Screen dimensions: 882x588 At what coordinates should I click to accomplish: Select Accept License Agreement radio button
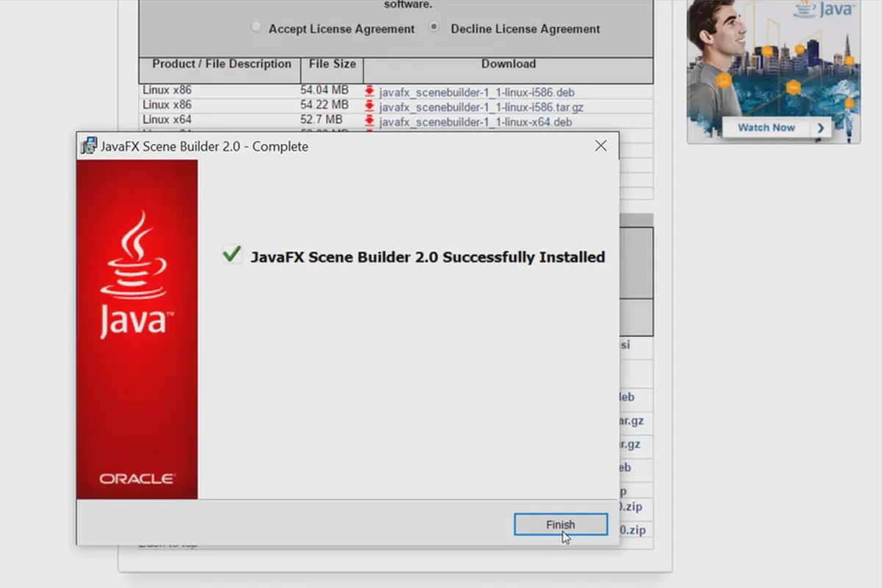256,27
